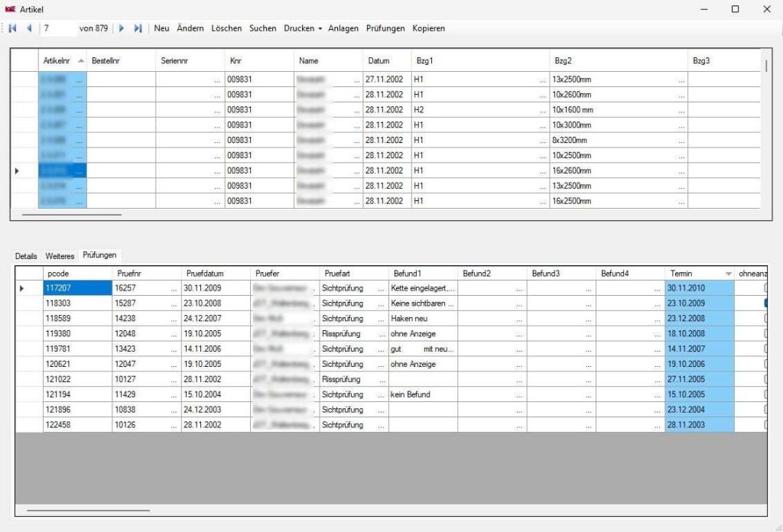The width and height of the screenshot is (783, 532).
Task: Open ellipsis button next to Bzg2 8x3200mm
Action: [681, 140]
